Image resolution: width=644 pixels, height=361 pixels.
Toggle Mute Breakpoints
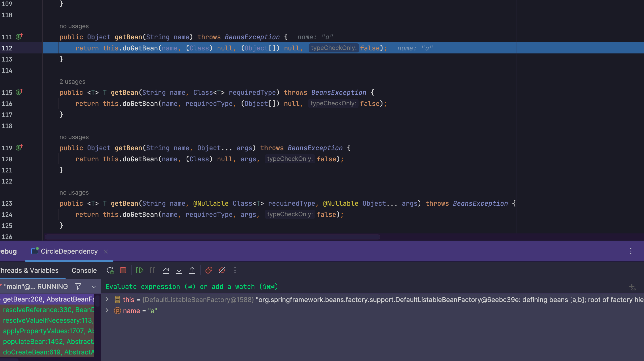(222, 270)
